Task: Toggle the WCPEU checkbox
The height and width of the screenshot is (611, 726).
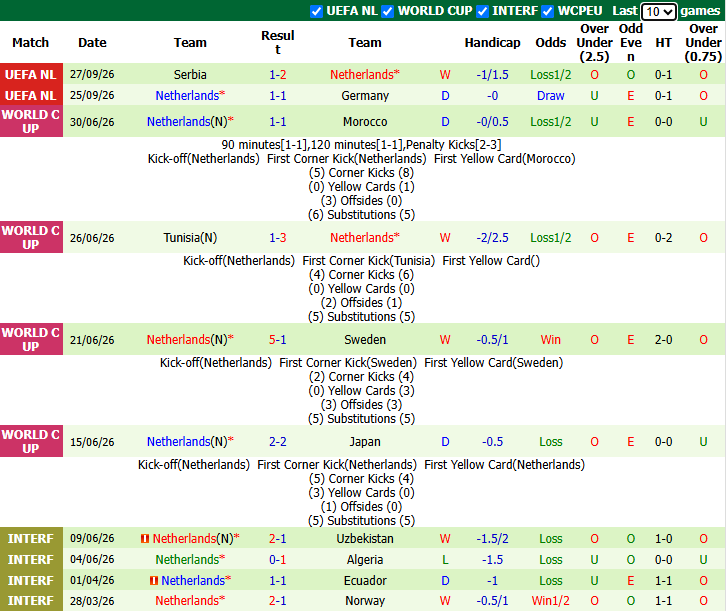Action: (x=548, y=11)
